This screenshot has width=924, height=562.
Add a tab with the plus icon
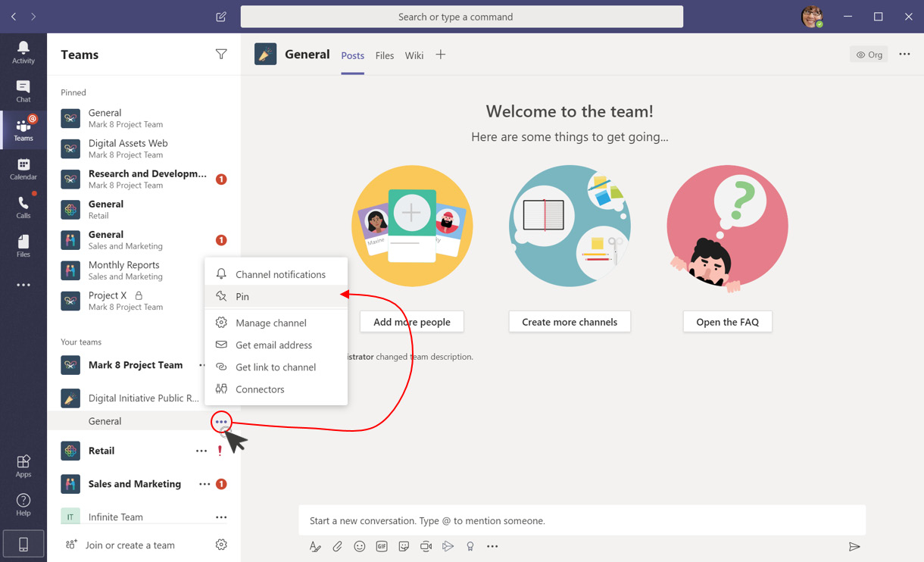click(x=441, y=55)
